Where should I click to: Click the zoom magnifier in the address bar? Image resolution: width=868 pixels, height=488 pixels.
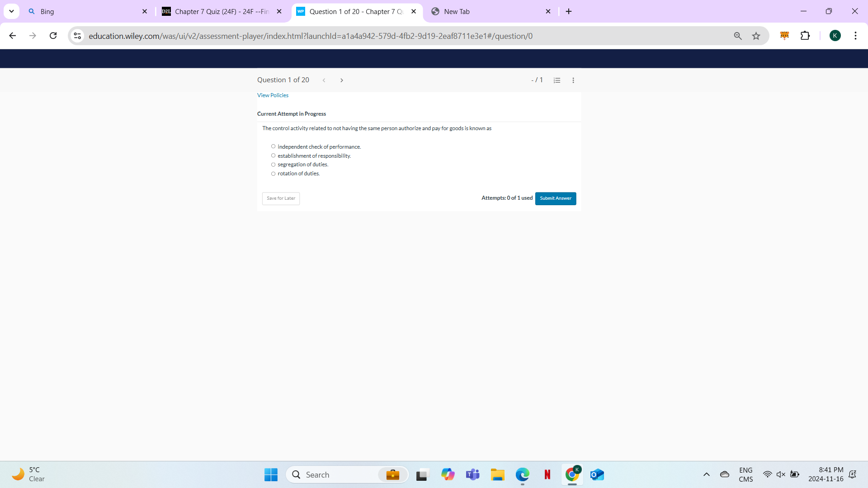tap(737, 36)
